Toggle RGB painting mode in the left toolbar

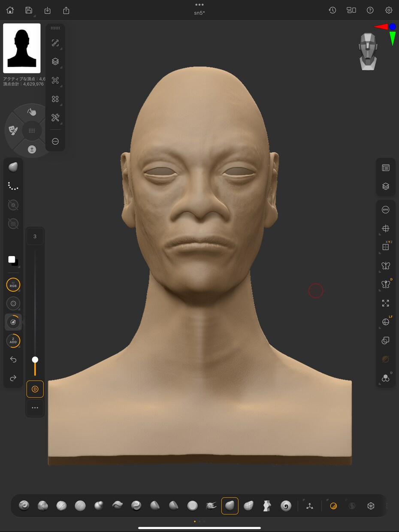click(x=13, y=284)
